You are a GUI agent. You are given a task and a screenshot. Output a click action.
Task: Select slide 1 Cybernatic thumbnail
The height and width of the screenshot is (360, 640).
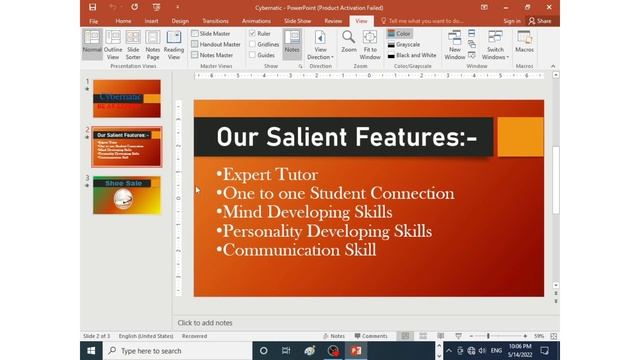pos(127,98)
